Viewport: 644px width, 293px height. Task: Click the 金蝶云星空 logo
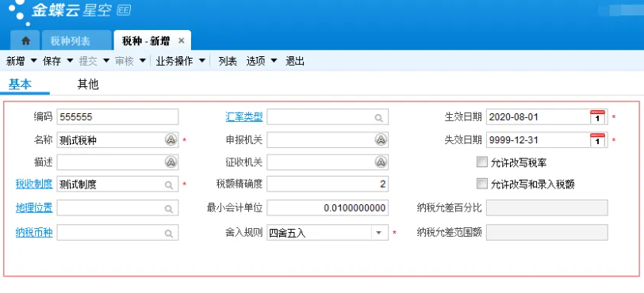pos(69,11)
